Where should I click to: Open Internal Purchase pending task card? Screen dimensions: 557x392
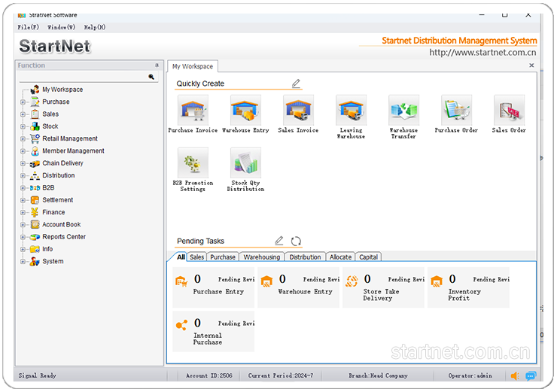214,331
